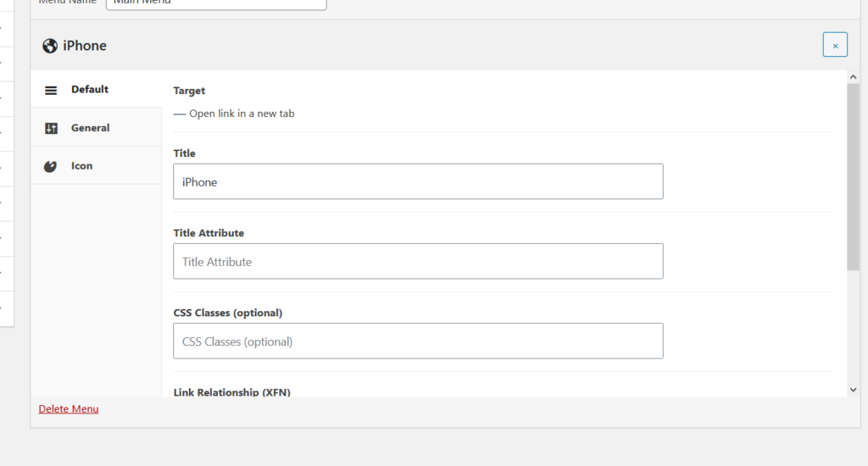
Task: Click the Icon tab's palette icon
Action: [50, 167]
